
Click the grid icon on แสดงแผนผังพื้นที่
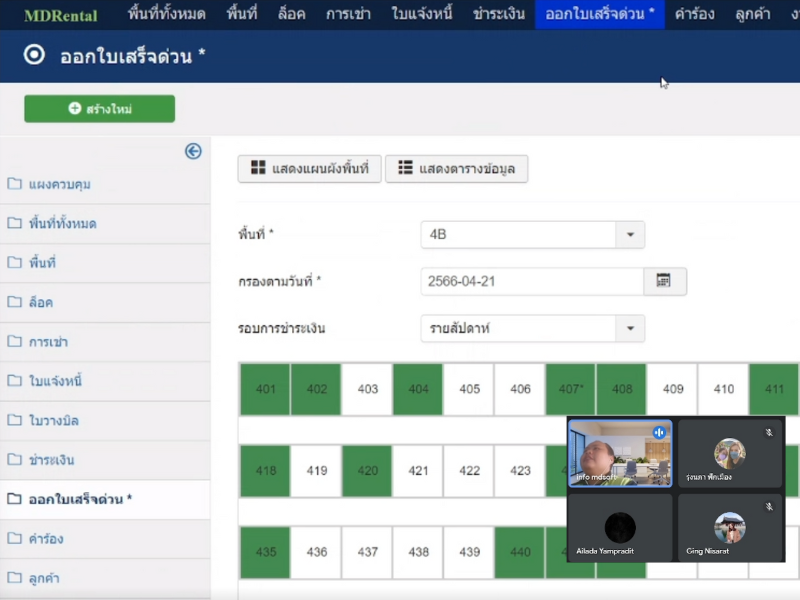coord(258,169)
